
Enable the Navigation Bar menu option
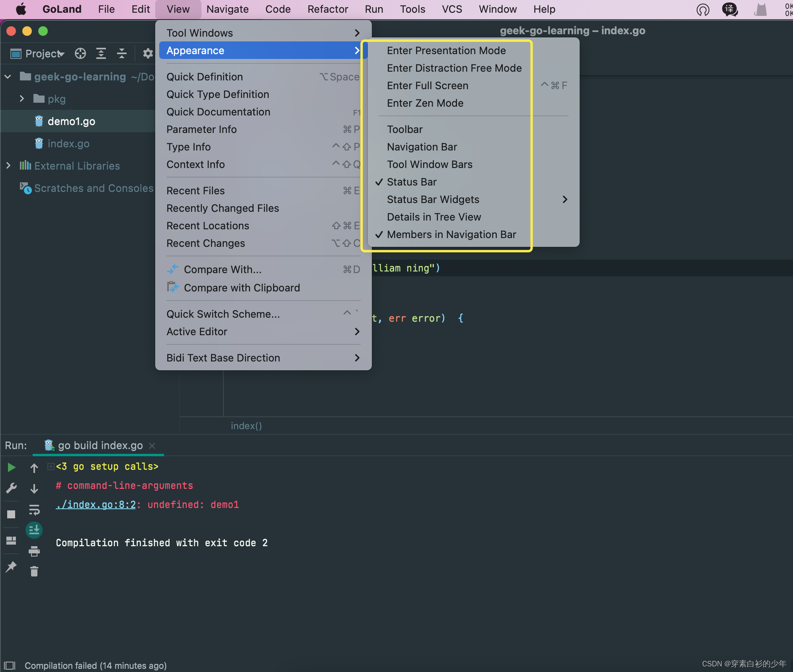pyautogui.click(x=422, y=147)
